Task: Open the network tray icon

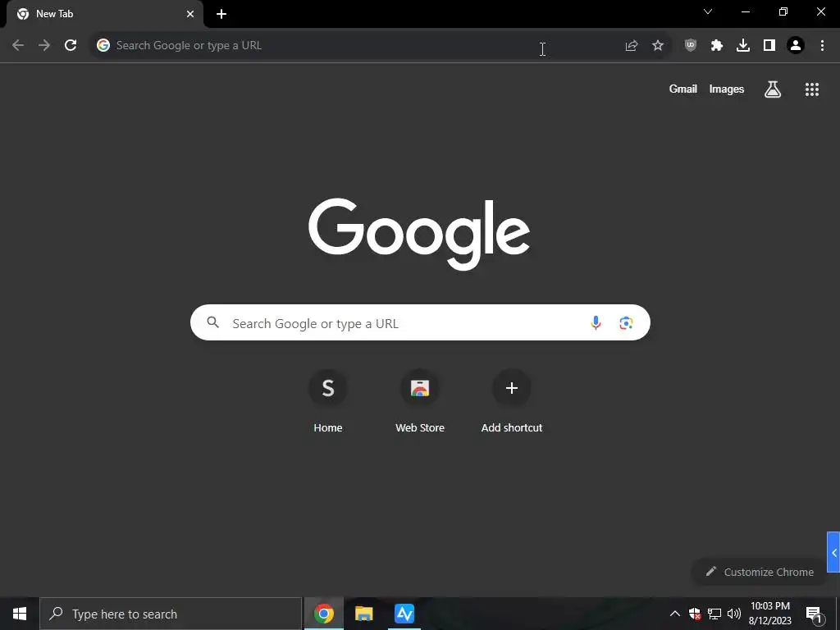Action: pyautogui.click(x=714, y=614)
